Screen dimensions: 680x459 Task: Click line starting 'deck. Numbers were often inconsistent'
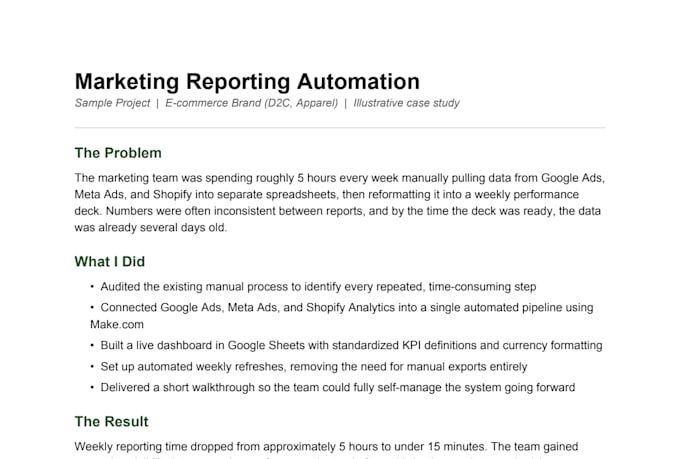click(337, 211)
